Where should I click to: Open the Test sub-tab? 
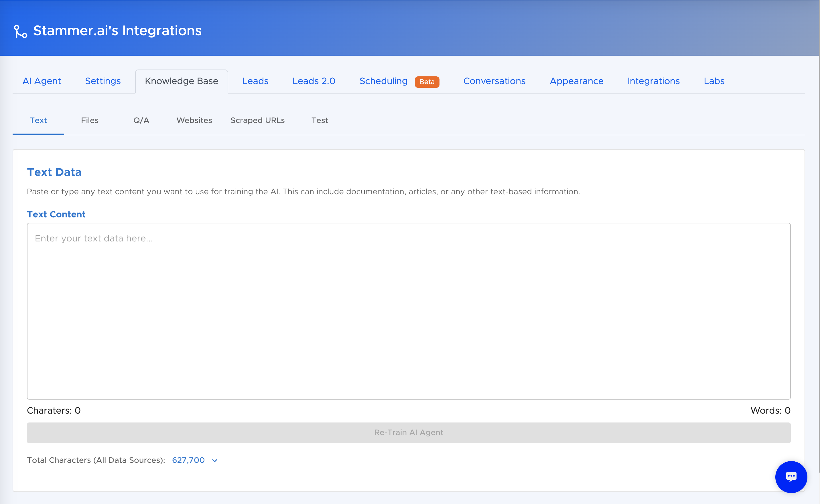click(320, 121)
